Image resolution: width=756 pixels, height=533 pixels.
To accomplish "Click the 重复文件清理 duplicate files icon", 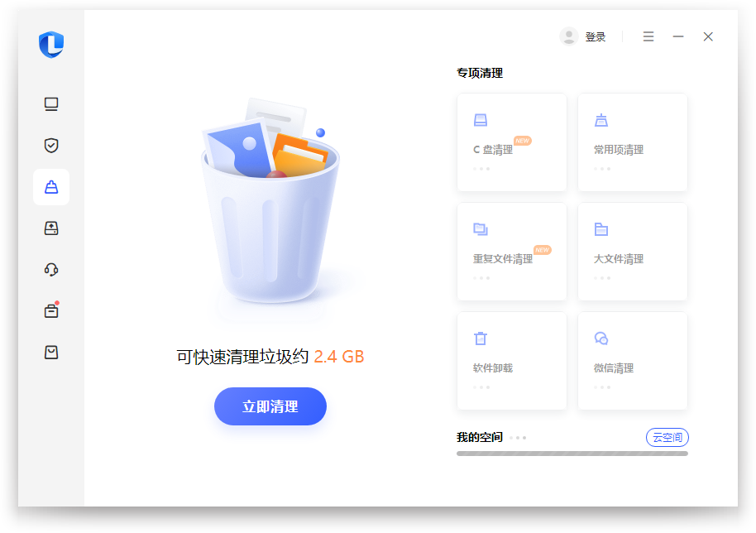I will point(481,228).
